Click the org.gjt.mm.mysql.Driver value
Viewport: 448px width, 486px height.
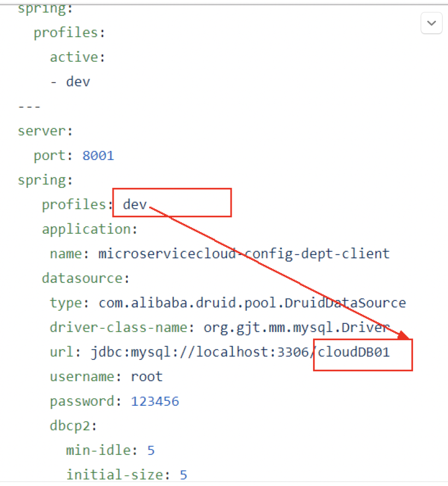[x=297, y=328]
